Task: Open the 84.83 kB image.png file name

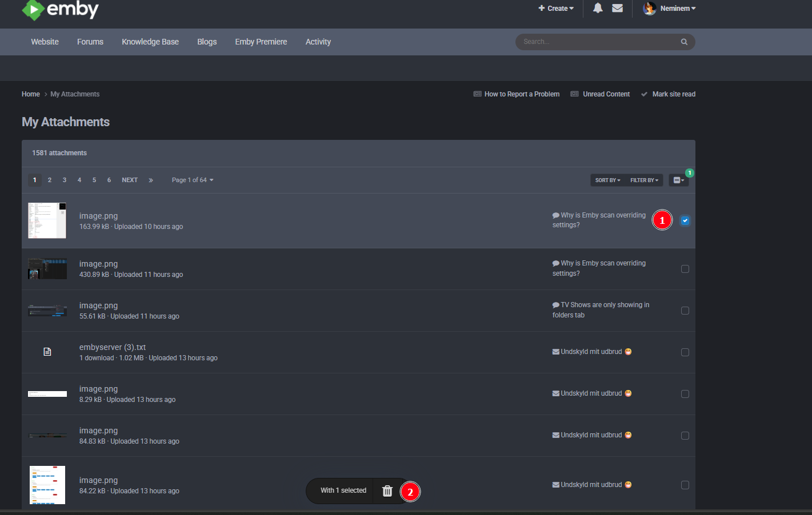Action: pos(98,430)
